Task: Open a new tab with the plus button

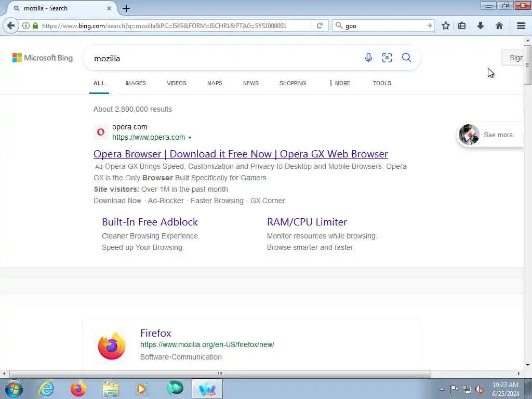Action: point(126,8)
